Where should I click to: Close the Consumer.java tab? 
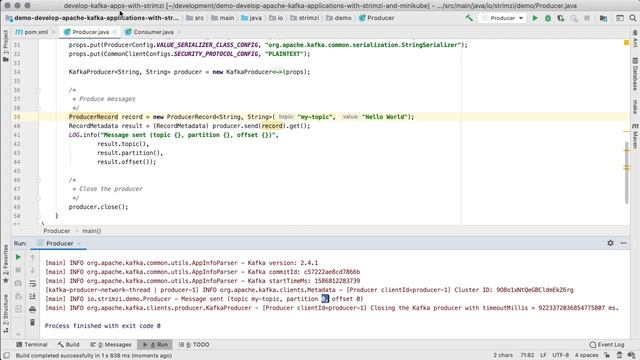pos(179,32)
